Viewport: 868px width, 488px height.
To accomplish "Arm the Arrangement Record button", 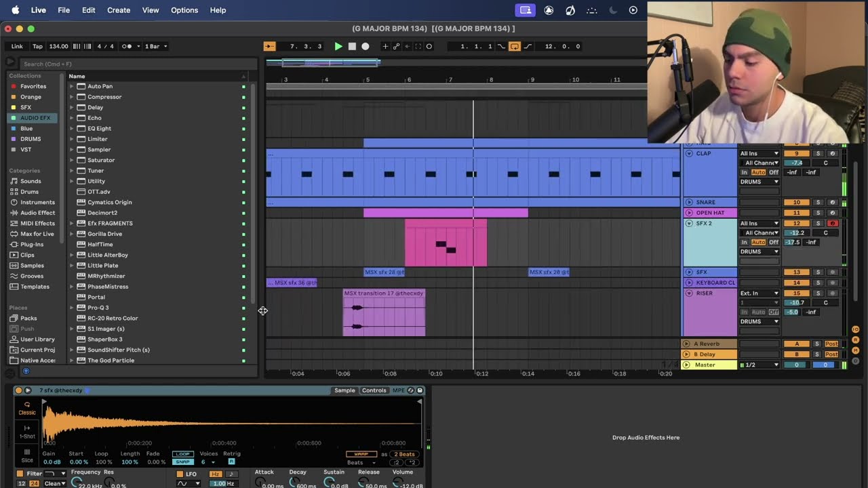I will [x=366, y=46].
